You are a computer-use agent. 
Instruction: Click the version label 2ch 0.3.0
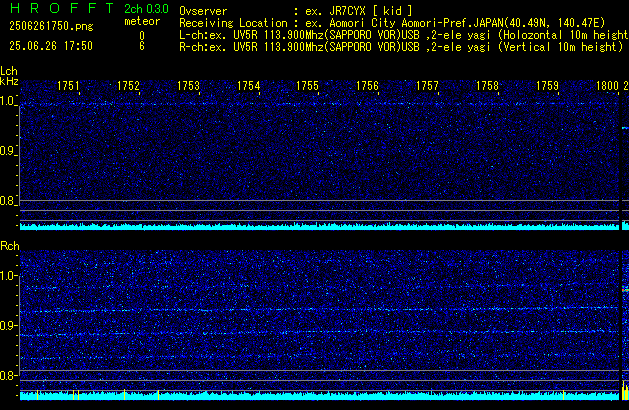[146, 9]
